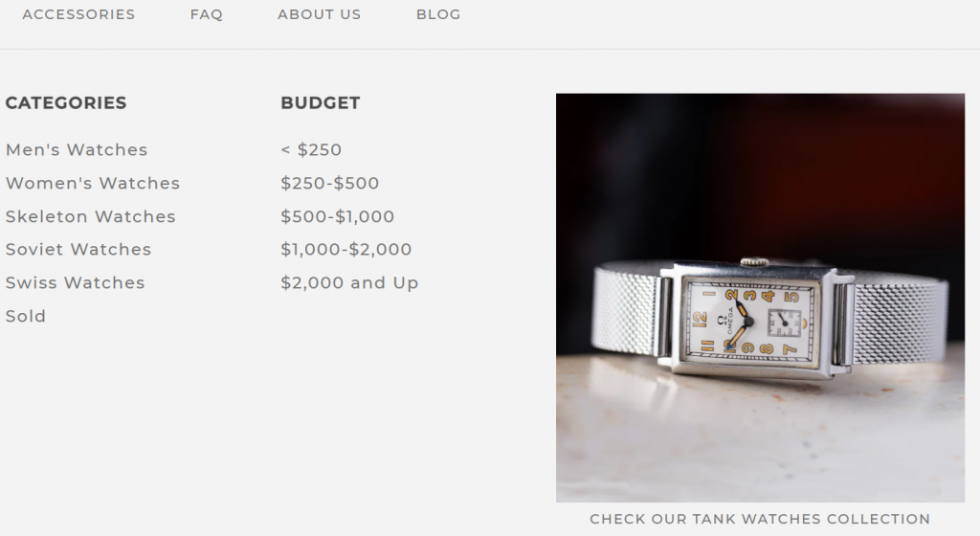View Sold watches listing

[26, 316]
